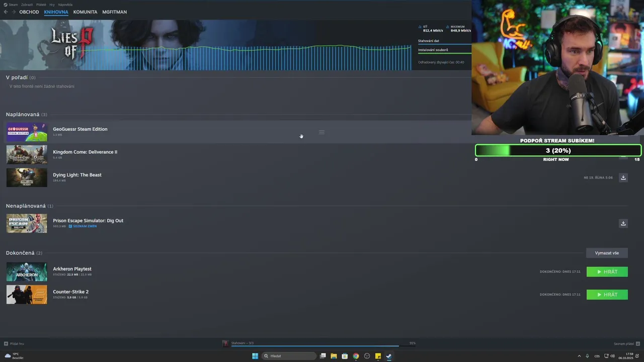Open the weather widget on the taskbar
This screenshot has width=644, height=362.
tap(14, 356)
